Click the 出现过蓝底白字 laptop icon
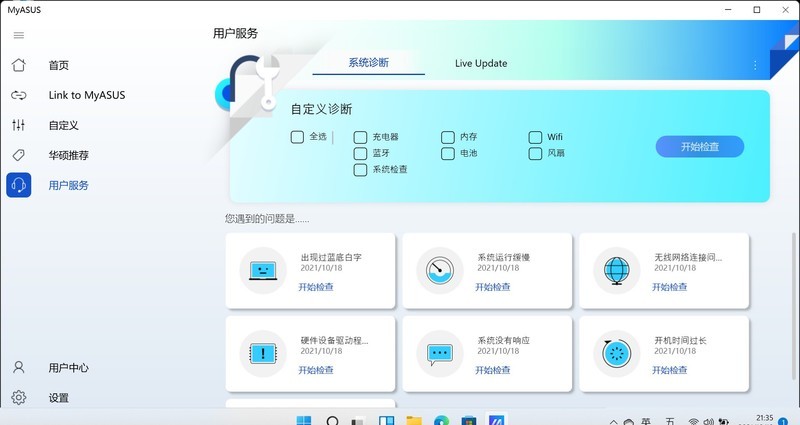The image size is (800, 425). (263, 271)
